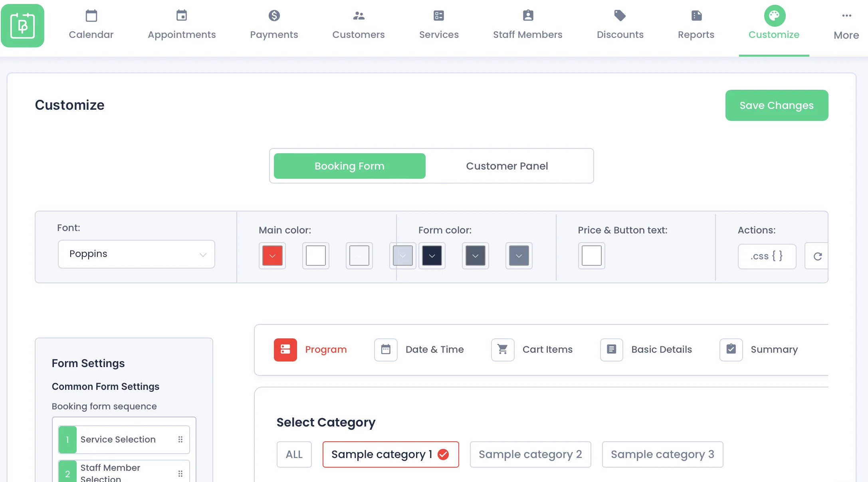Click the Summary checklist icon
868x482 pixels.
(731, 350)
